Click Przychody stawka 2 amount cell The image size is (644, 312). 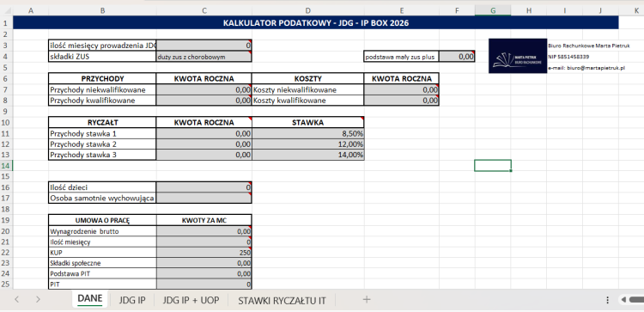coord(204,144)
